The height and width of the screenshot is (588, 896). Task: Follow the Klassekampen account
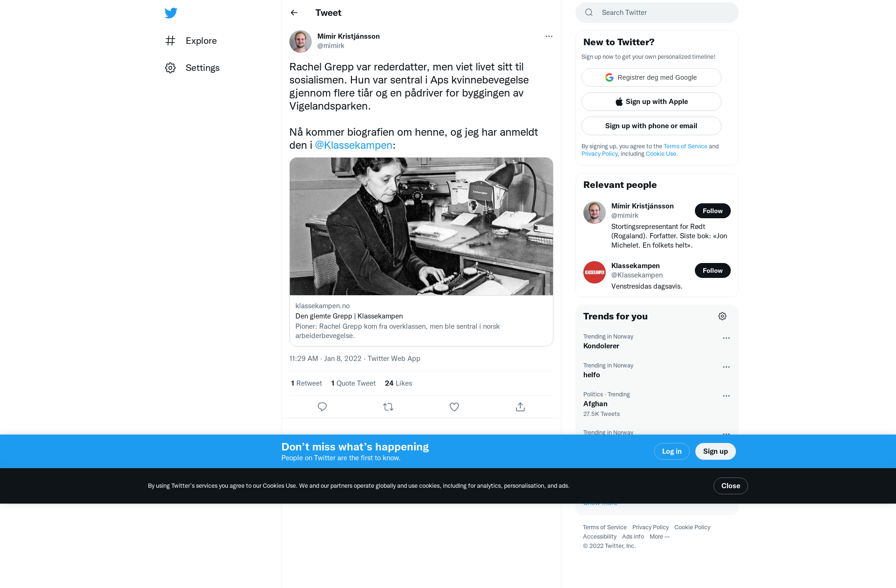713,270
